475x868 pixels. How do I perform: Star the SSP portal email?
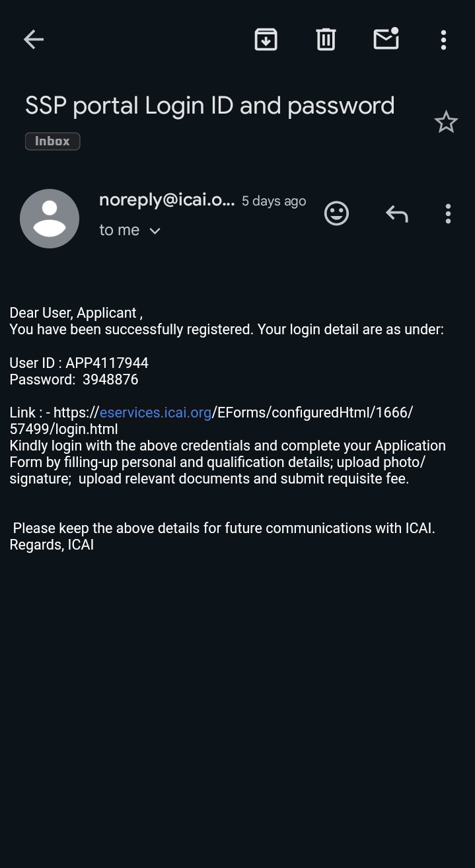point(446,122)
